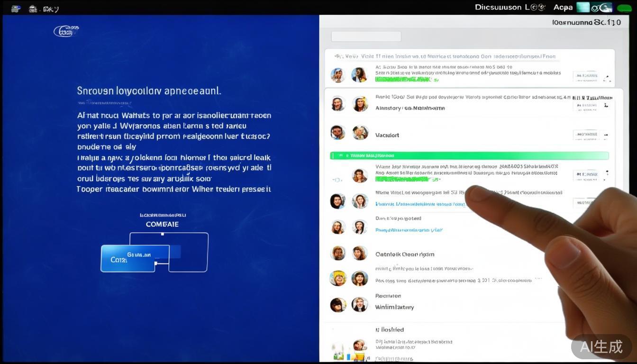Open the Acpa item in the top bar
This screenshot has height=364, width=637.
(x=563, y=7)
